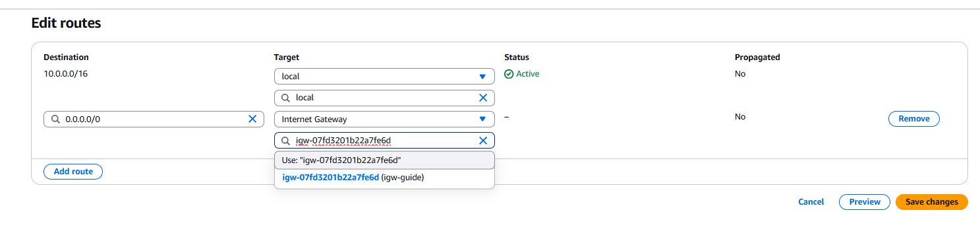Click the Edit routes heading

click(66, 23)
